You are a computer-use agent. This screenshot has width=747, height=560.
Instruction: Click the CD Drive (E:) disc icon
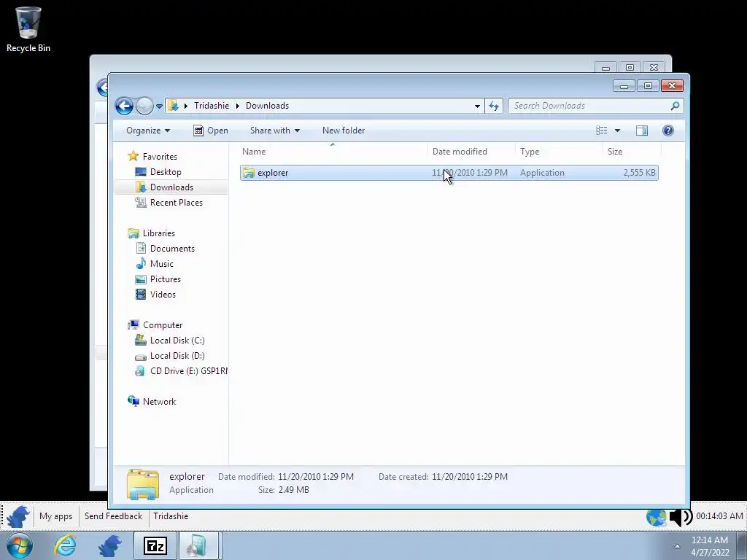click(140, 371)
